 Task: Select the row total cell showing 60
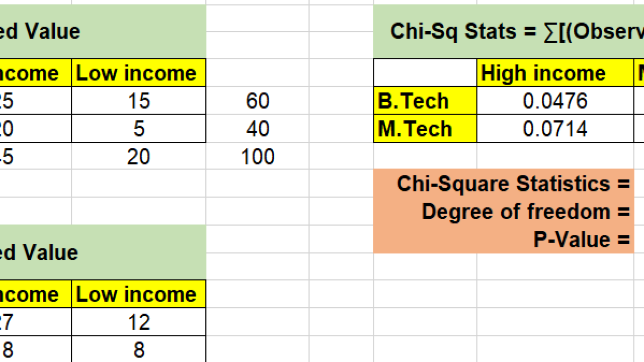pos(258,101)
